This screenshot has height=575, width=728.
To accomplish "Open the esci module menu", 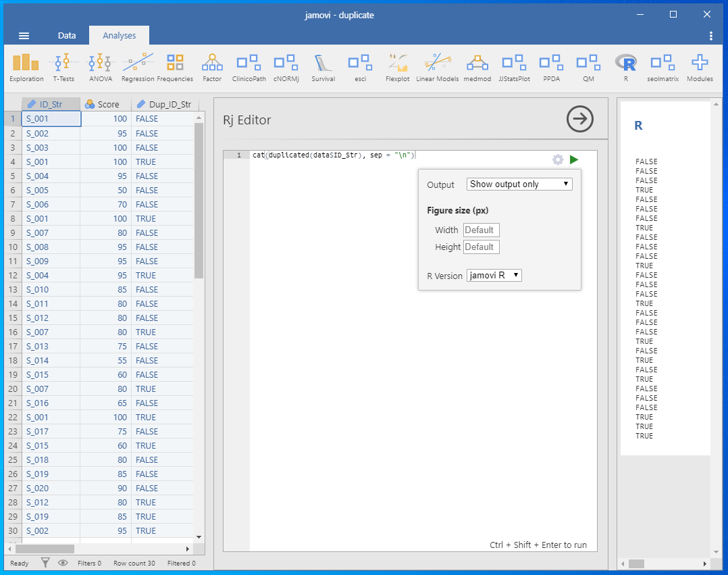I will point(361,68).
